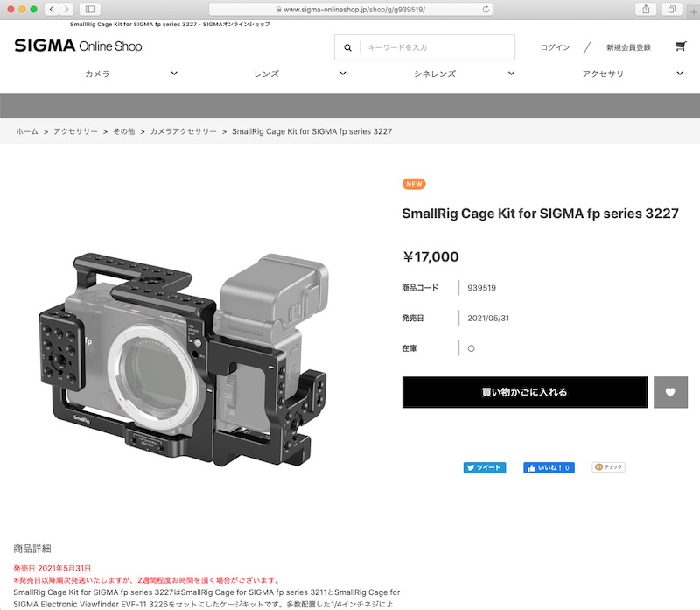Click the search magnifier icon

[x=348, y=46]
